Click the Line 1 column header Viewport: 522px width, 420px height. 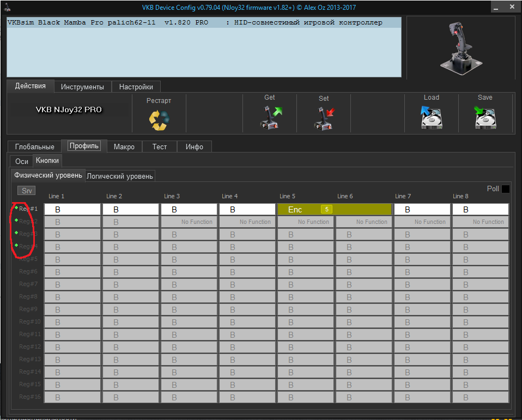click(x=56, y=196)
